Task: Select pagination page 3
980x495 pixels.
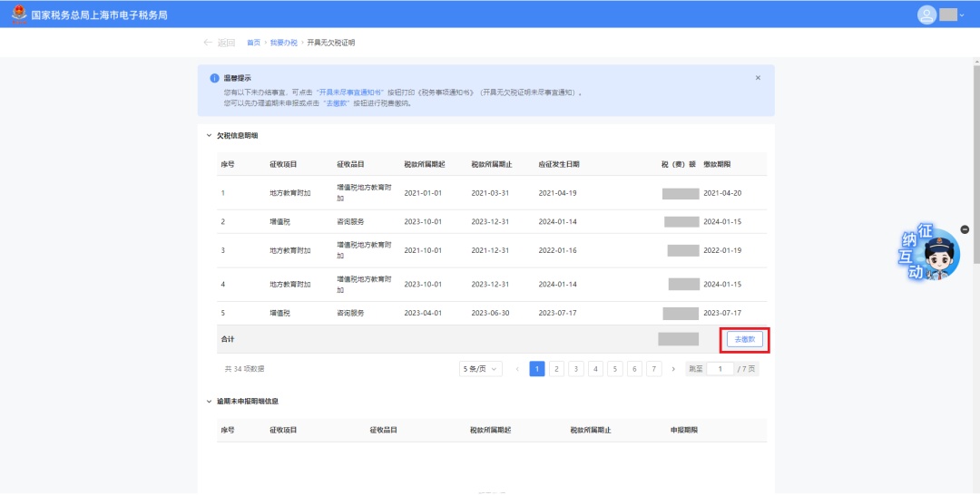Action: (x=575, y=369)
